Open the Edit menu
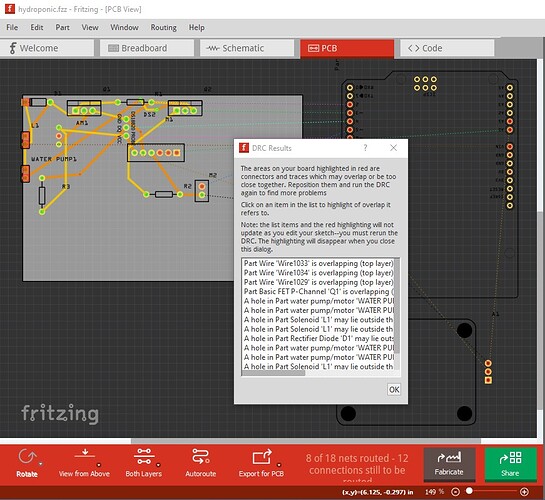 coord(37,27)
